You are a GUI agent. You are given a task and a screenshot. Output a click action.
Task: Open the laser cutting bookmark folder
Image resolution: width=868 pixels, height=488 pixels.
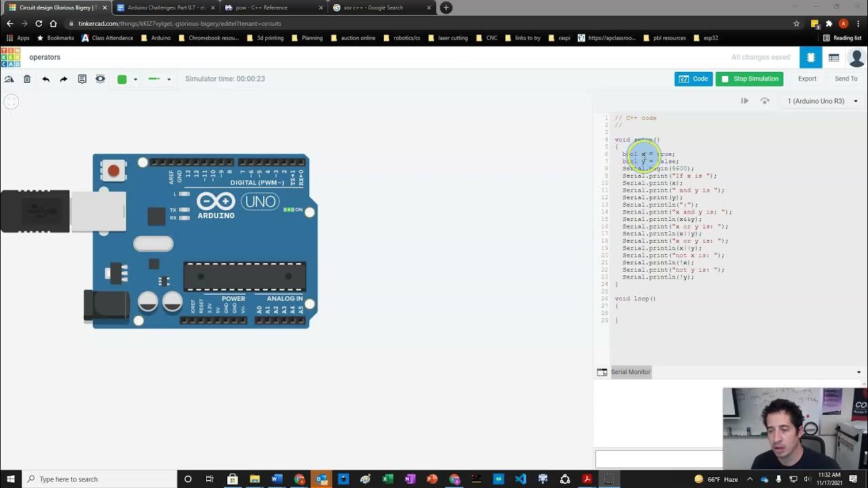click(x=448, y=38)
